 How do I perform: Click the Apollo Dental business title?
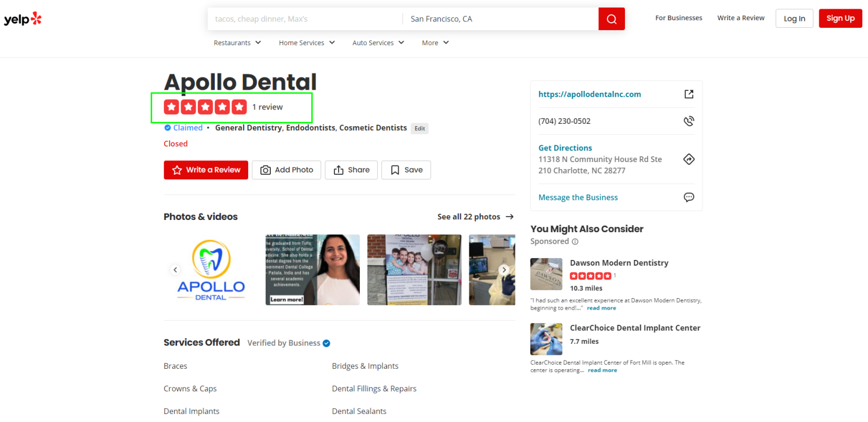(240, 82)
